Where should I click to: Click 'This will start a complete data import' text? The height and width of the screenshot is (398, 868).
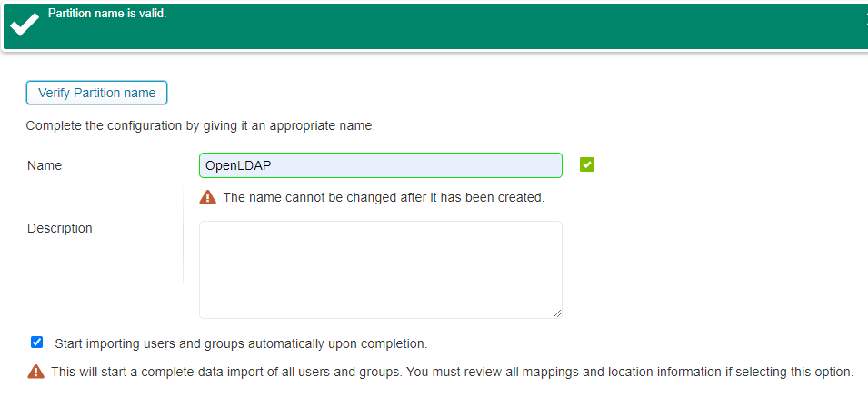[452, 372]
